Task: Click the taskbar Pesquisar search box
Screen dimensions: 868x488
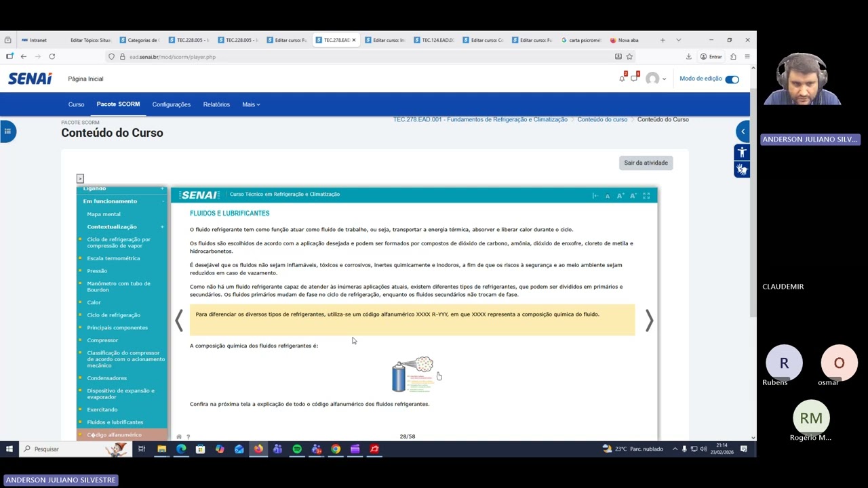Action: (75, 449)
